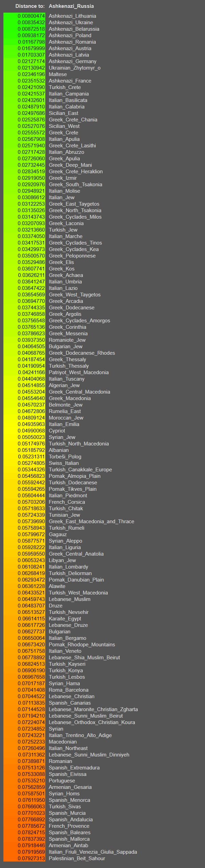Click the Swiss_Italian entry
The width and height of the screenshot is (205, 868).
64,463
